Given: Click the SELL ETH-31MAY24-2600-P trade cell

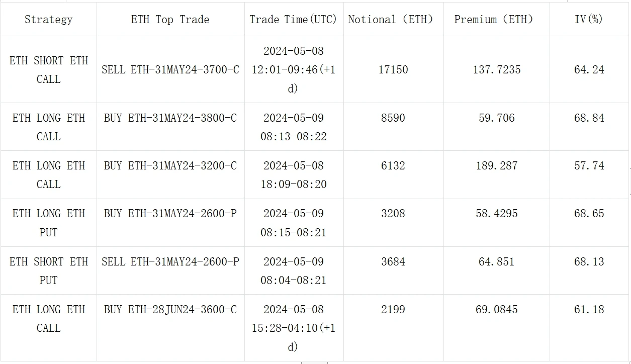Looking at the screenshot, I should click(x=170, y=262).
